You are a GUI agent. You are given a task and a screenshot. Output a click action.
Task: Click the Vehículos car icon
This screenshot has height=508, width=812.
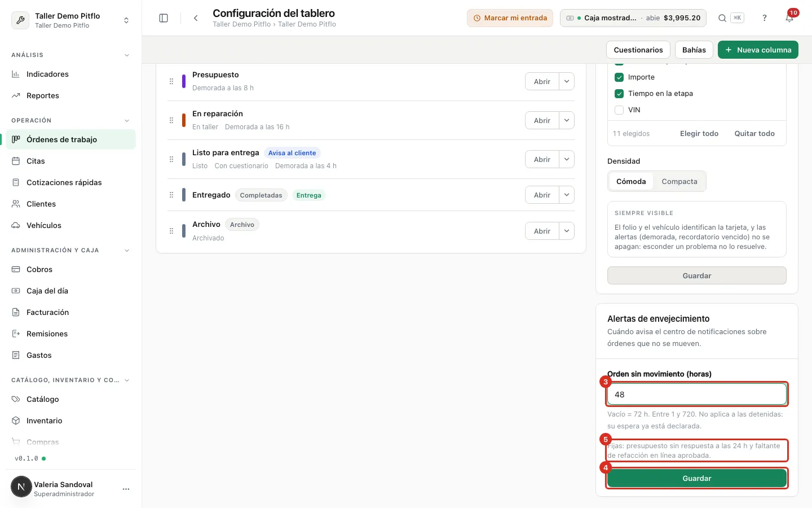pos(16,225)
